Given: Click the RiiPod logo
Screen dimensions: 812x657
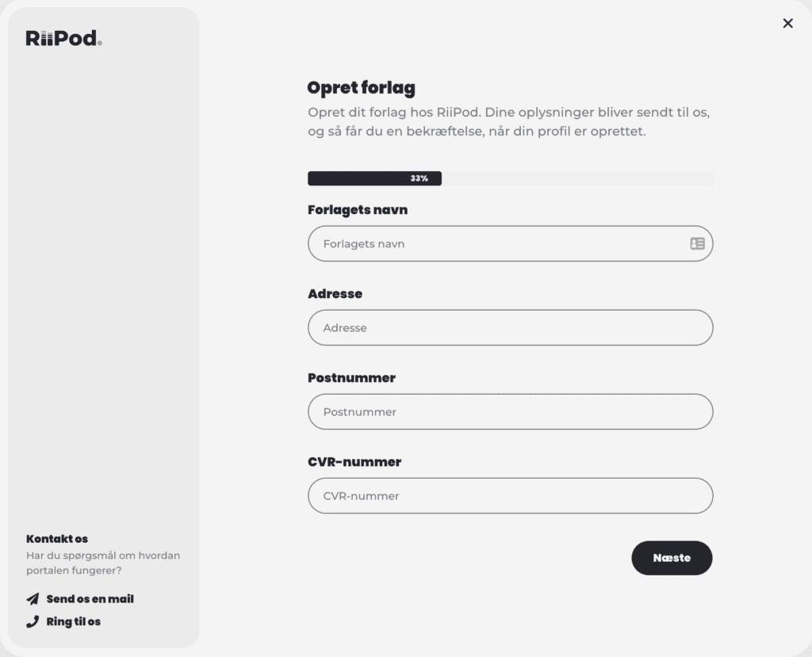Looking at the screenshot, I should [x=63, y=38].
